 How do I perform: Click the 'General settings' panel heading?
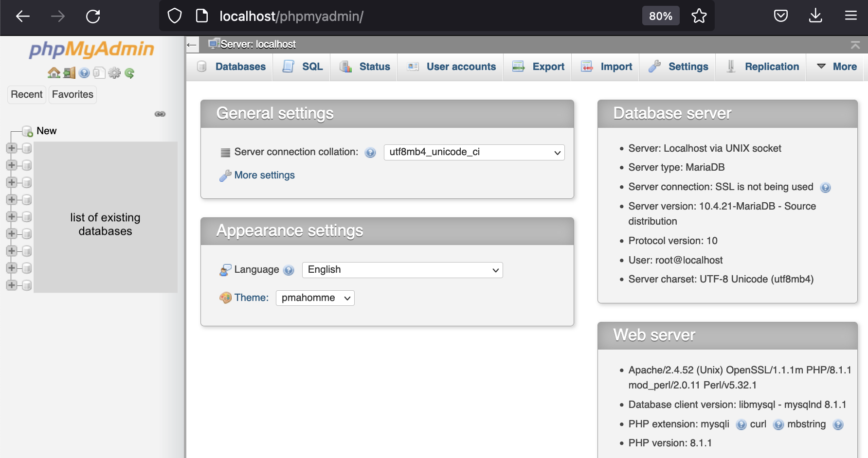275,113
